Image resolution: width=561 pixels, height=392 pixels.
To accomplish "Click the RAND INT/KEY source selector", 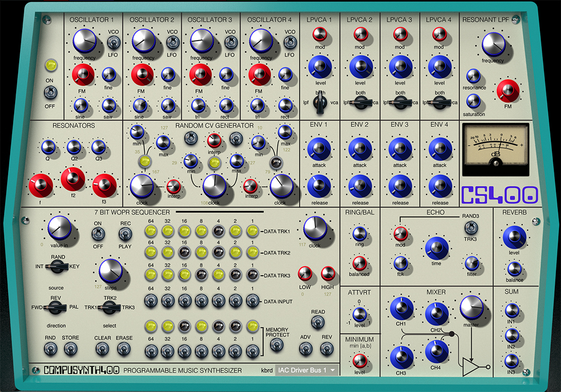I will tap(57, 267).
